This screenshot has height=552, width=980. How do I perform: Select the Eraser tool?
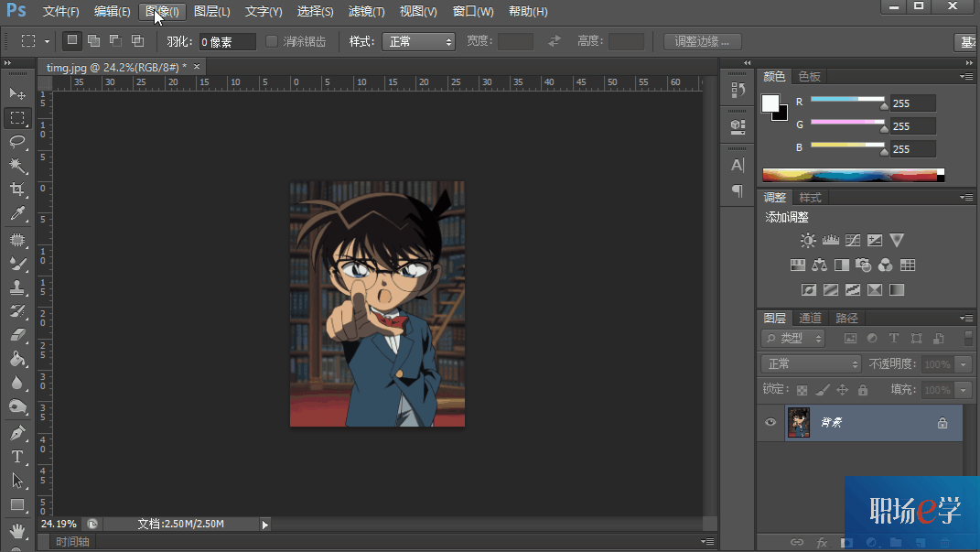pyautogui.click(x=16, y=336)
